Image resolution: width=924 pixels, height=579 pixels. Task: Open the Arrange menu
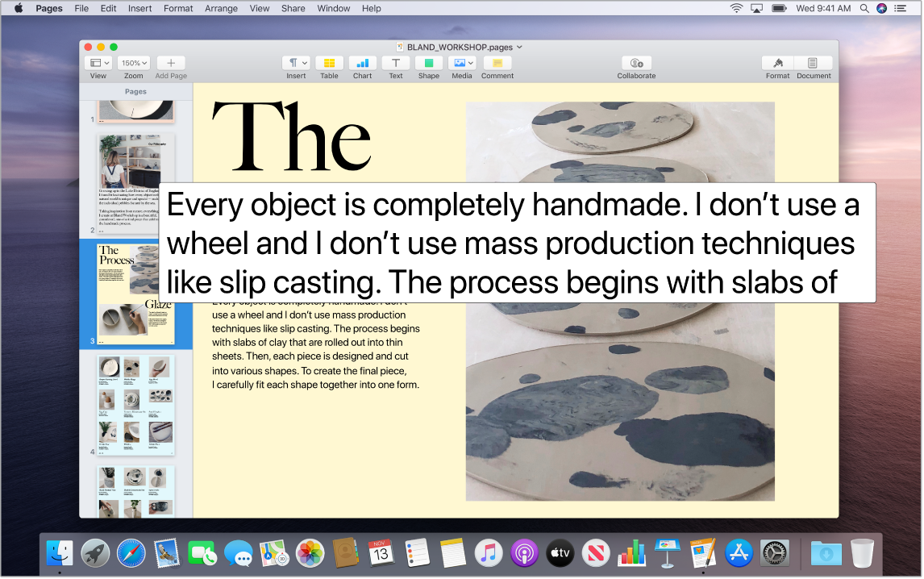point(221,9)
